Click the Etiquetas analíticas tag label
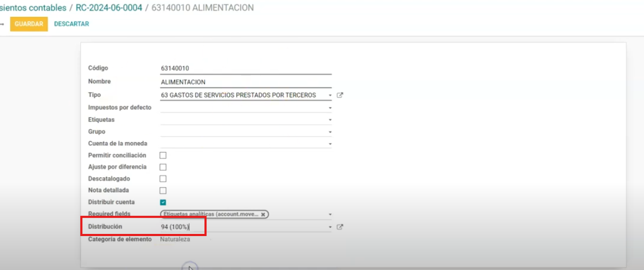The width and height of the screenshot is (644, 270). tap(211, 214)
